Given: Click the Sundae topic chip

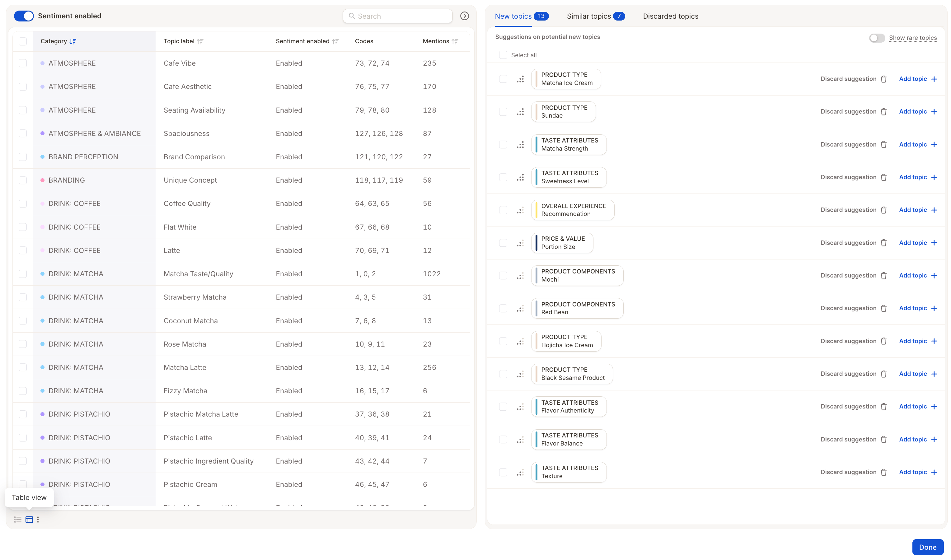Looking at the screenshot, I should click(563, 112).
